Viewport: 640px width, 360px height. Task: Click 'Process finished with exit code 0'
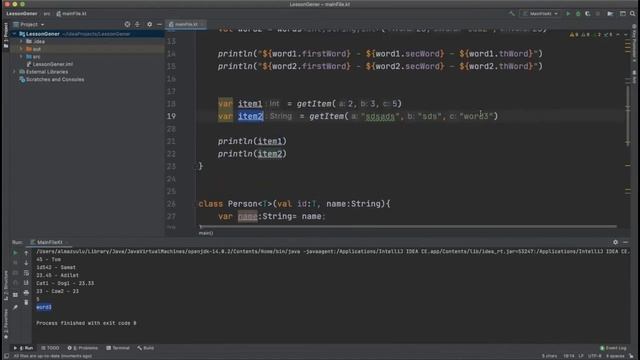tap(86, 323)
